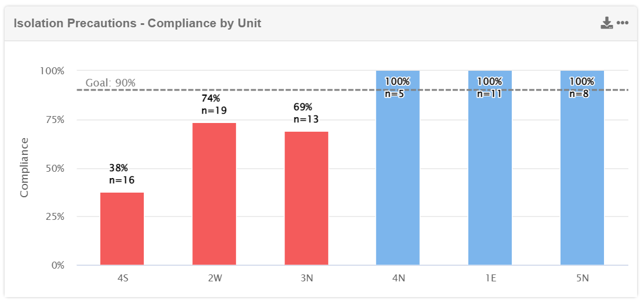Select the blue 5N bar
Screen dimensions: 644x304
(582, 174)
